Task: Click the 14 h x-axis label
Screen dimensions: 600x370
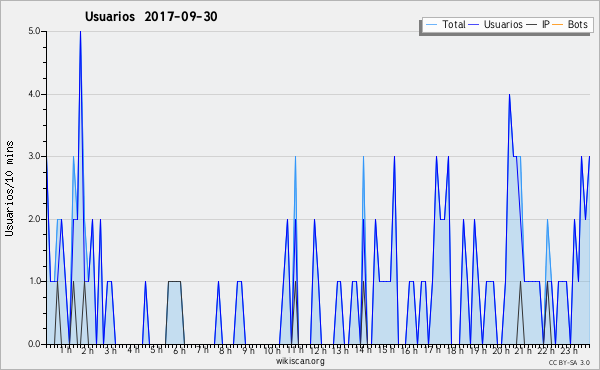Action: point(363,350)
